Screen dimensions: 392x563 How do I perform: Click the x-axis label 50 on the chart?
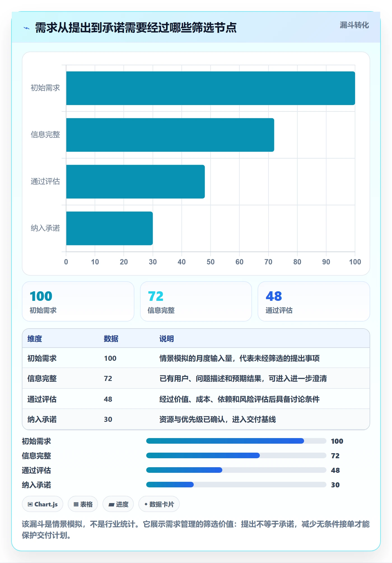211,262
